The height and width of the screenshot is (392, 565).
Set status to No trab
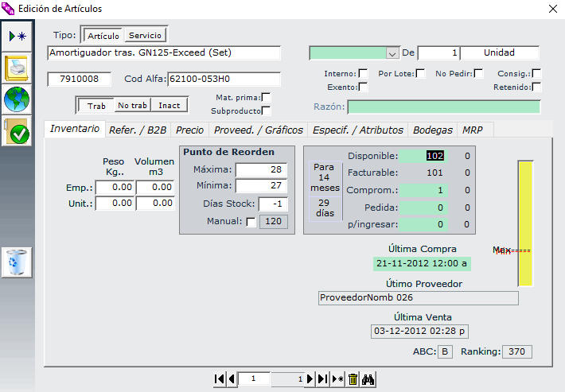pyautogui.click(x=131, y=106)
